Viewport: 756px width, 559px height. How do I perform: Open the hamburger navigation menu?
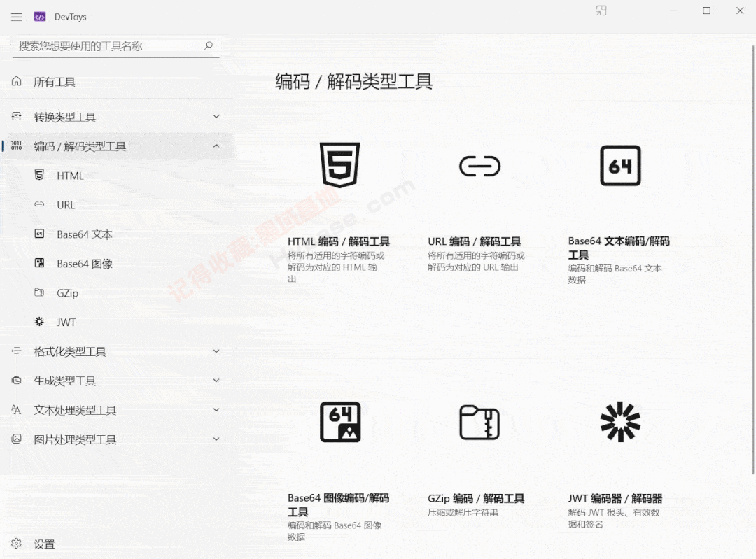tap(16, 17)
